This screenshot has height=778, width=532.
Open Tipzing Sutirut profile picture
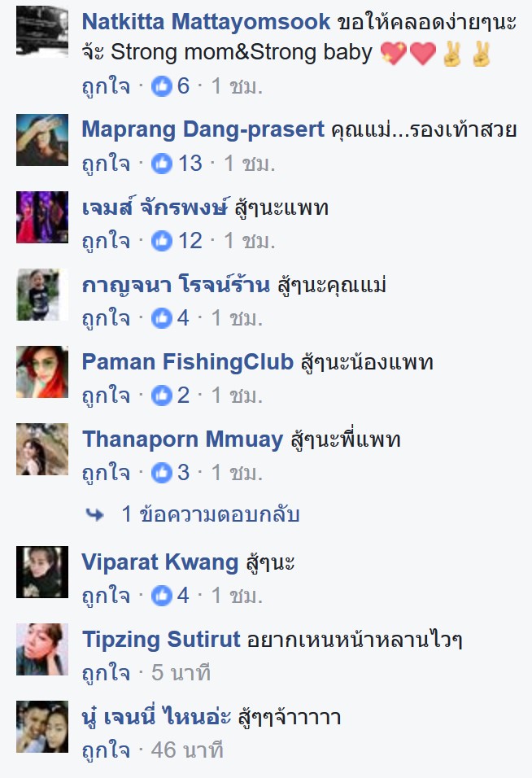(x=42, y=649)
